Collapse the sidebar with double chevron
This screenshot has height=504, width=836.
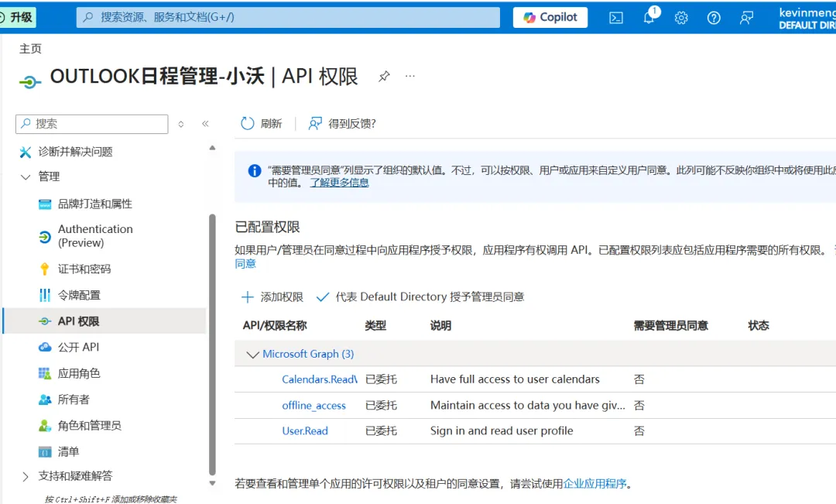coord(205,124)
